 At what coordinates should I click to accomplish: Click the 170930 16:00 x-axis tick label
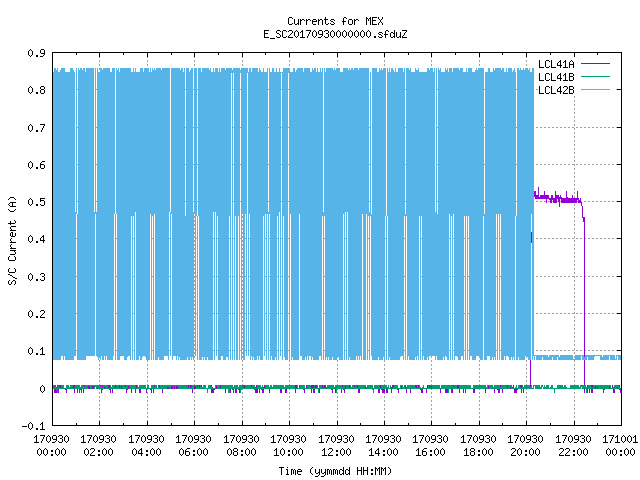point(431,446)
